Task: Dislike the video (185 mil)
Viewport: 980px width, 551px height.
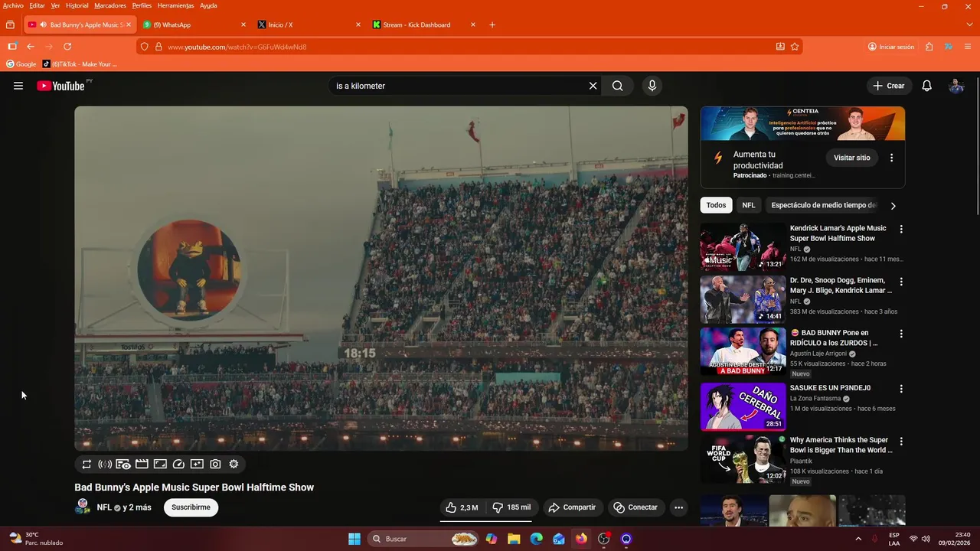Action: (x=511, y=507)
